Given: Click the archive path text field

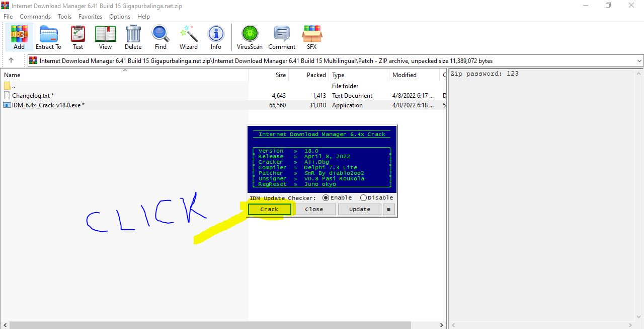Looking at the screenshot, I should click(x=335, y=61).
